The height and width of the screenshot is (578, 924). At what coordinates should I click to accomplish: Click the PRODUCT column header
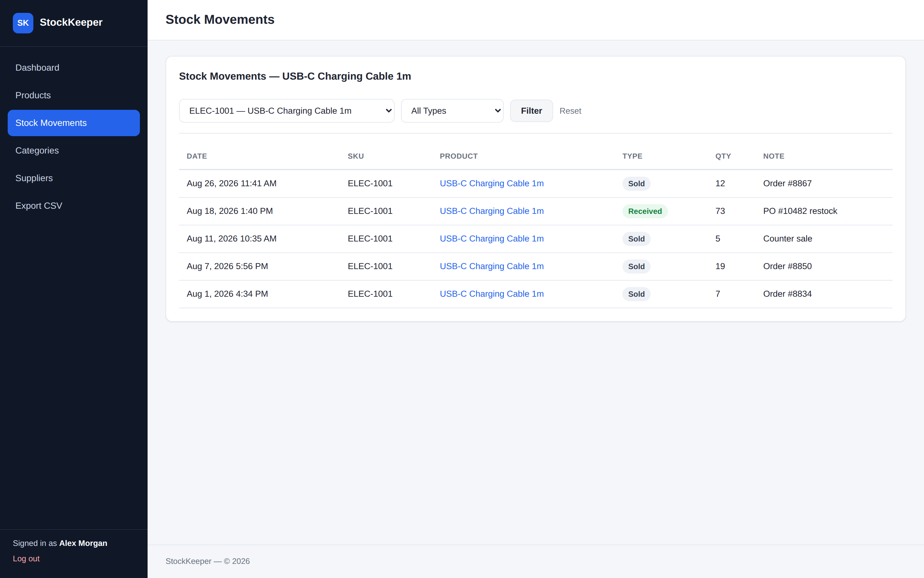pos(458,156)
